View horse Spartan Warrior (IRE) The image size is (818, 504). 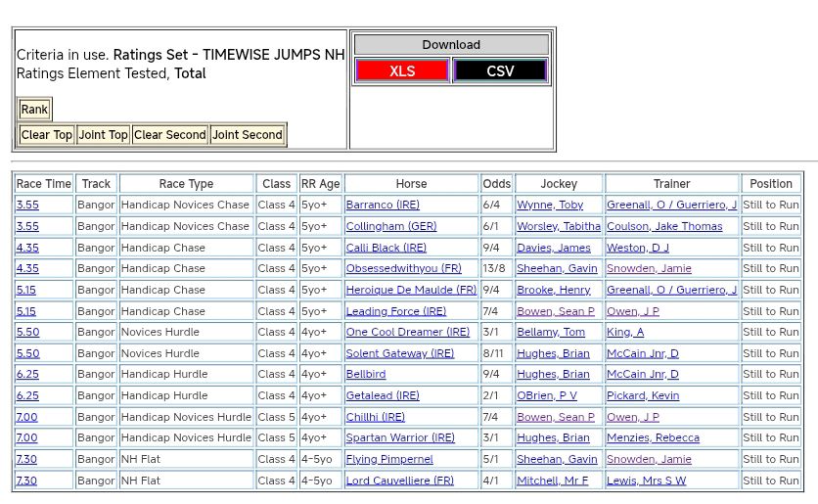pyautogui.click(x=400, y=438)
